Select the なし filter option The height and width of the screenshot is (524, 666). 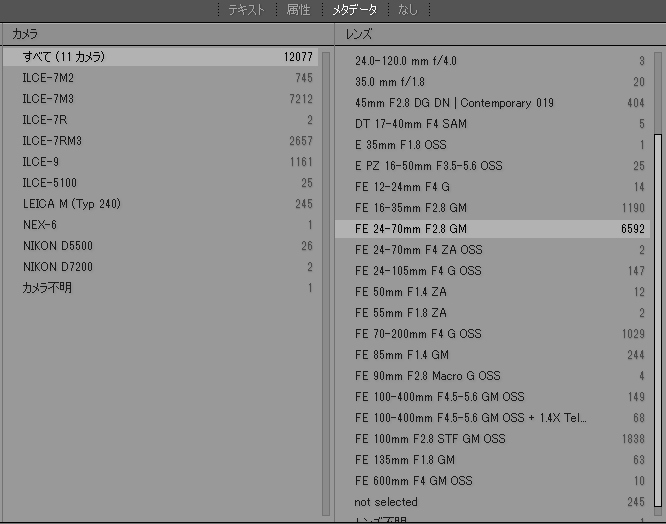click(408, 9)
